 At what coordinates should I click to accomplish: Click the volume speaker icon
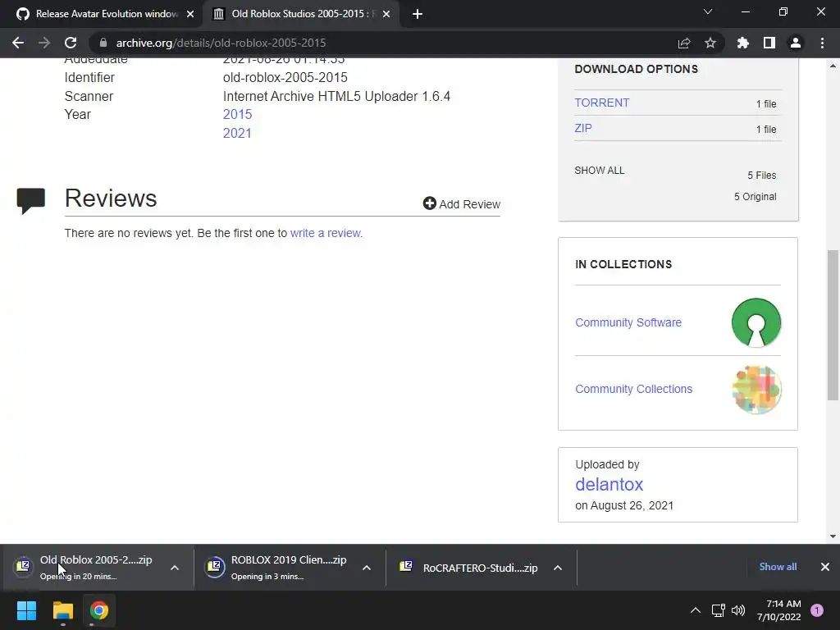click(x=738, y=610)
